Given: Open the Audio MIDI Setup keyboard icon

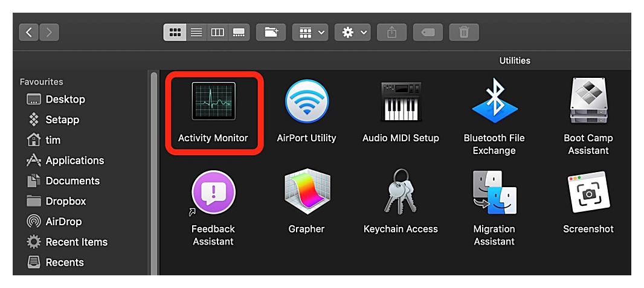Looking at the screenshot, I should (x=401, y=101).
